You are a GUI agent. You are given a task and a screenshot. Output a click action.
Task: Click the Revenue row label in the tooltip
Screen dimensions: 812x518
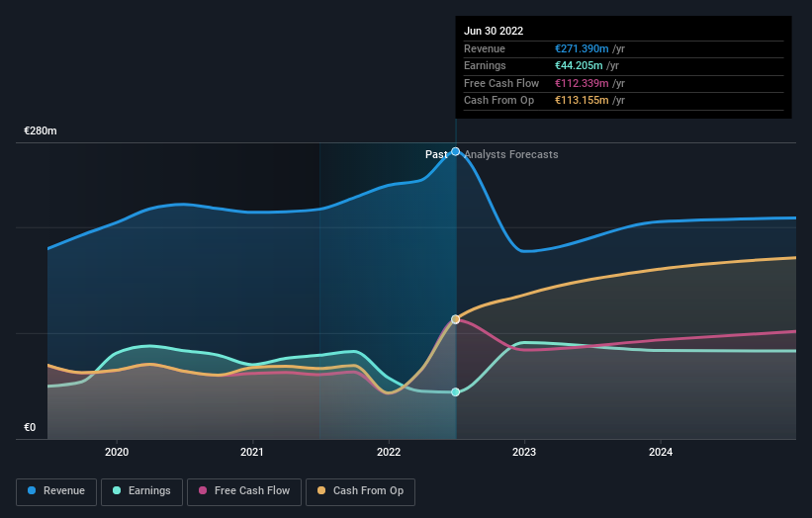click(485, 48)
